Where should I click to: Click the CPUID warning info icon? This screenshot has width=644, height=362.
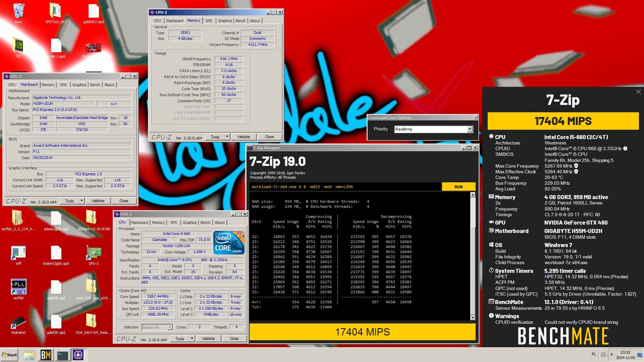point(625,148)
